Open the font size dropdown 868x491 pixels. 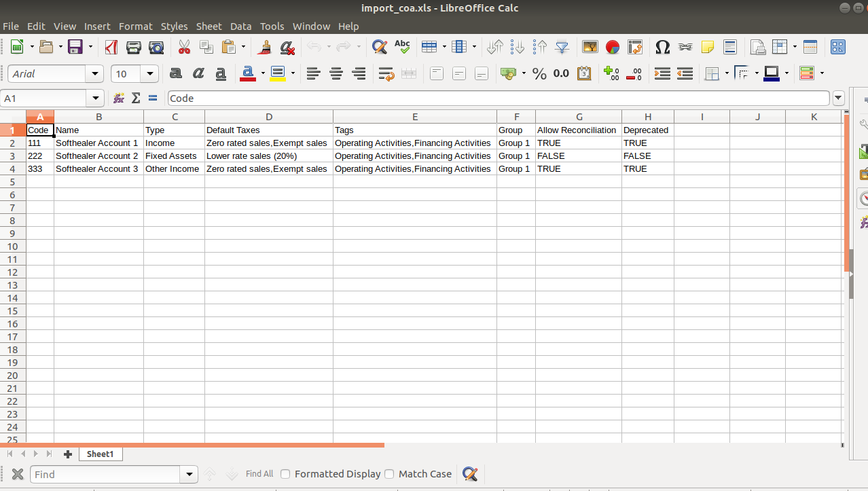[150, 74]
